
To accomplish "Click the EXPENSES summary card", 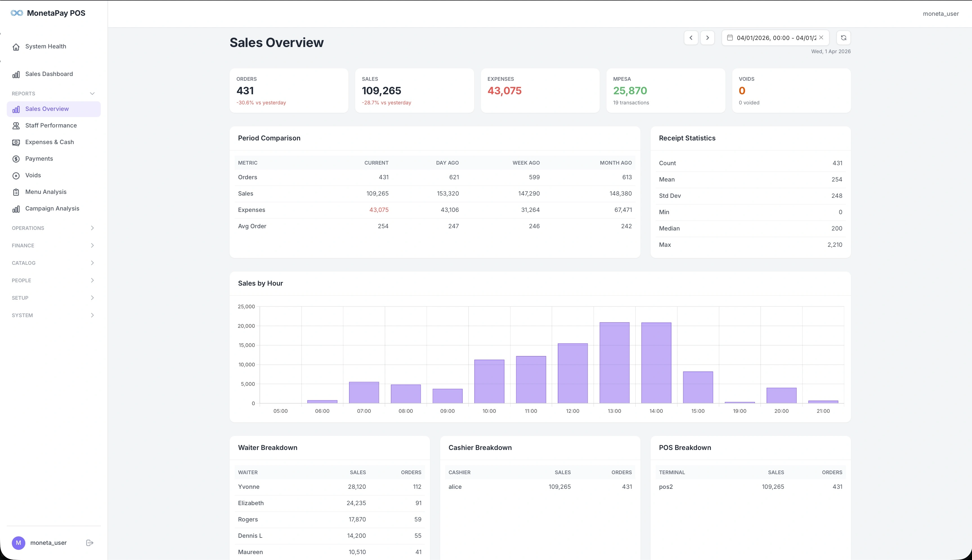I will coord(540,91).
